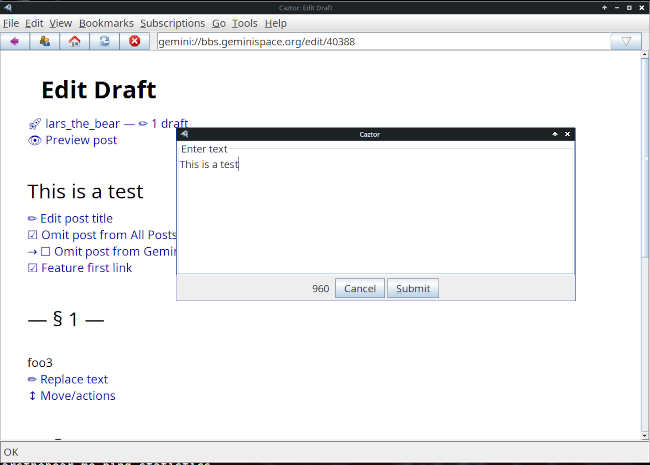Maximize the main Caztor window
The image size is (650, 465).
[629, 7]
